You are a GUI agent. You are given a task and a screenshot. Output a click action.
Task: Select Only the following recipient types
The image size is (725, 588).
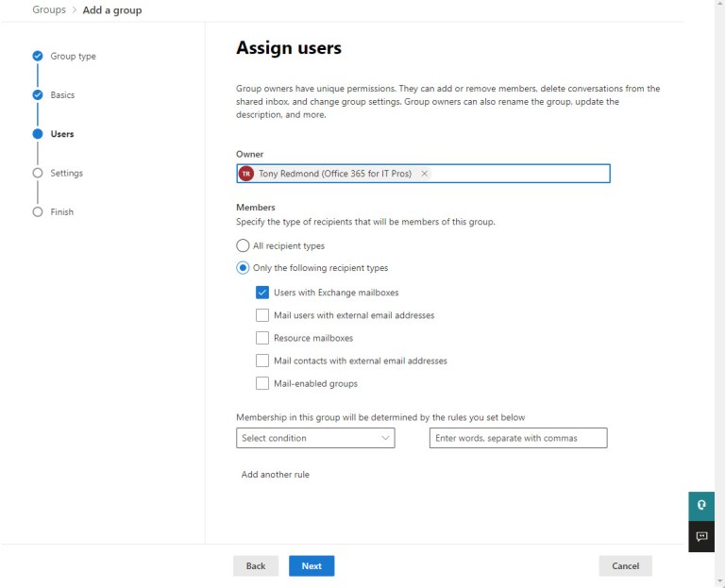[243, 268]
